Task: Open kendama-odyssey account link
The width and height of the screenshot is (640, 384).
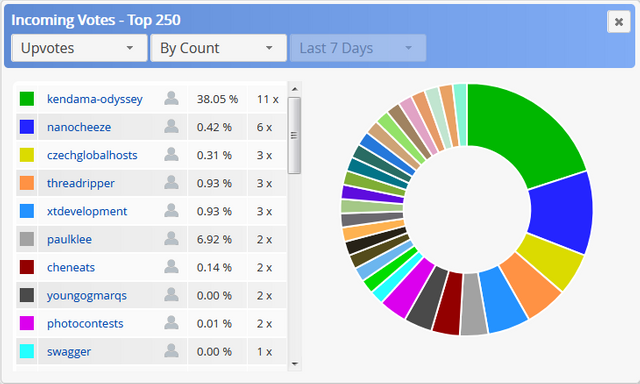Action: coord(95,99)
